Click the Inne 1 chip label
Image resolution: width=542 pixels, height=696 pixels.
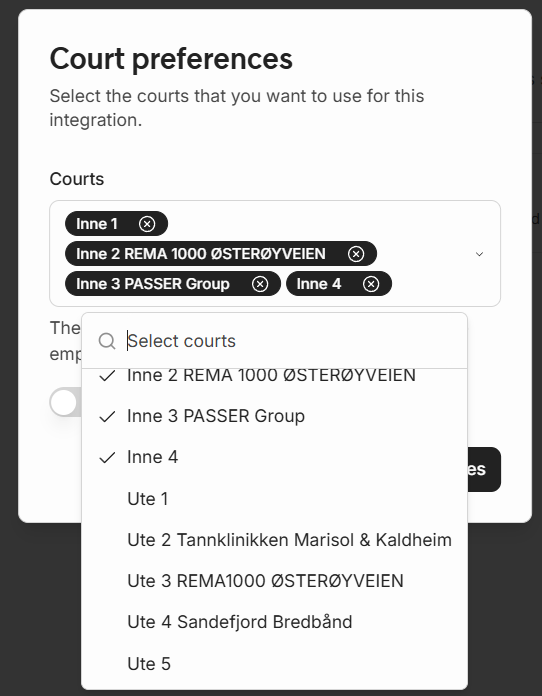pyautogui.click(x=97, y=224)
